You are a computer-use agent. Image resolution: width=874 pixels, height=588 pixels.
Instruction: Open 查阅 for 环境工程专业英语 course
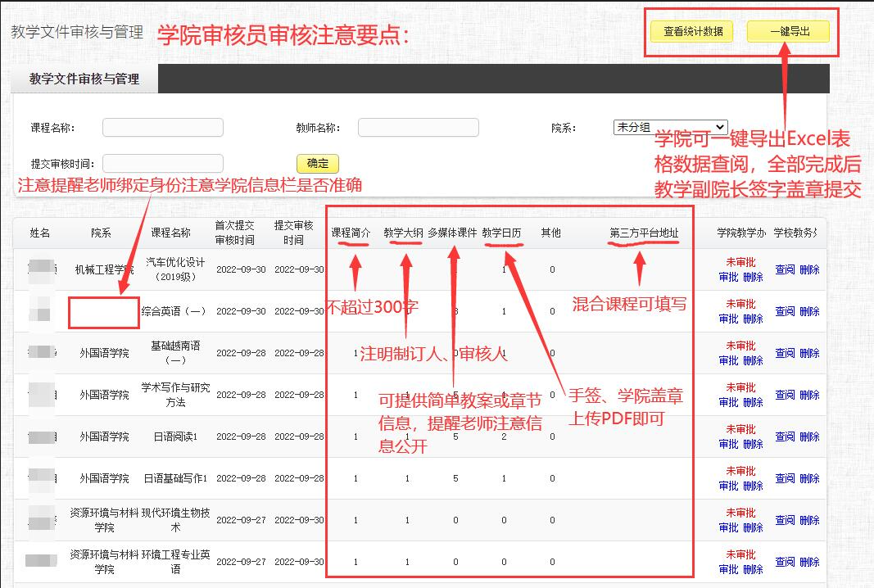click(x=785, y=562)
